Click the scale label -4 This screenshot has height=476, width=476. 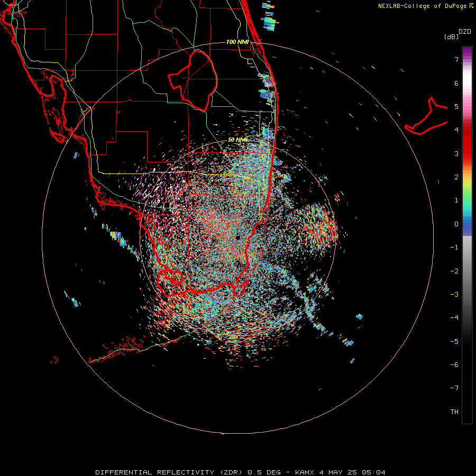[454, 318]
